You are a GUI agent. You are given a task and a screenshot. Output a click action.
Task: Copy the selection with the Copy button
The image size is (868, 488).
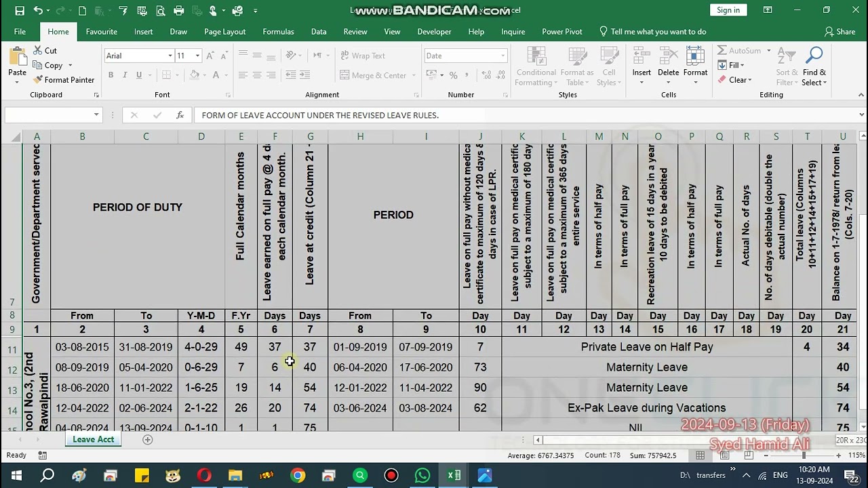(48, 65)
